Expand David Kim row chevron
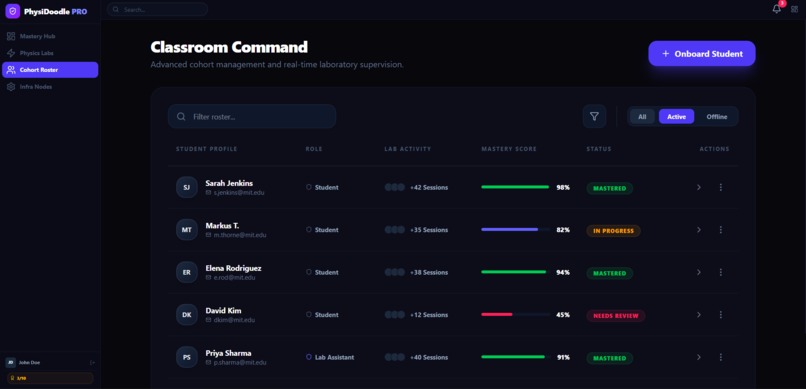The height and width of the screenshot is (389, 806). pos(699,314)
